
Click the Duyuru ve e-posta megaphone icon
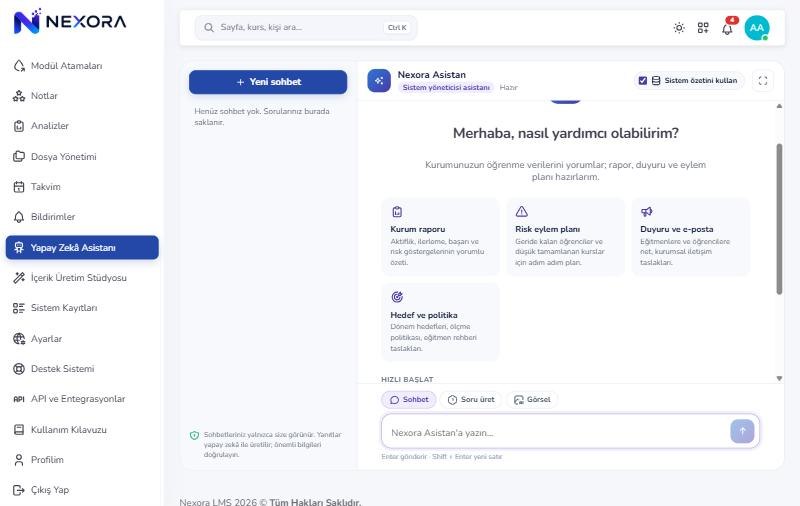click(646, 212)
